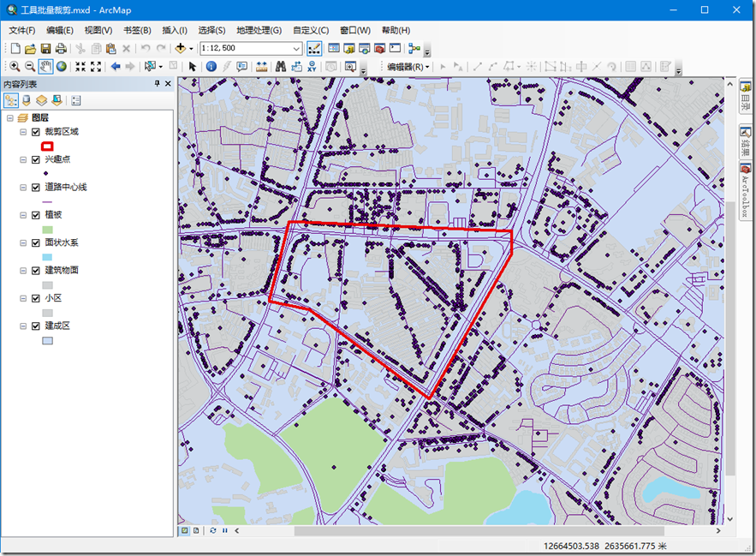This screenshot has width=756, height=556.
Task: Activate the Pan hand tool
Action: 45,67
